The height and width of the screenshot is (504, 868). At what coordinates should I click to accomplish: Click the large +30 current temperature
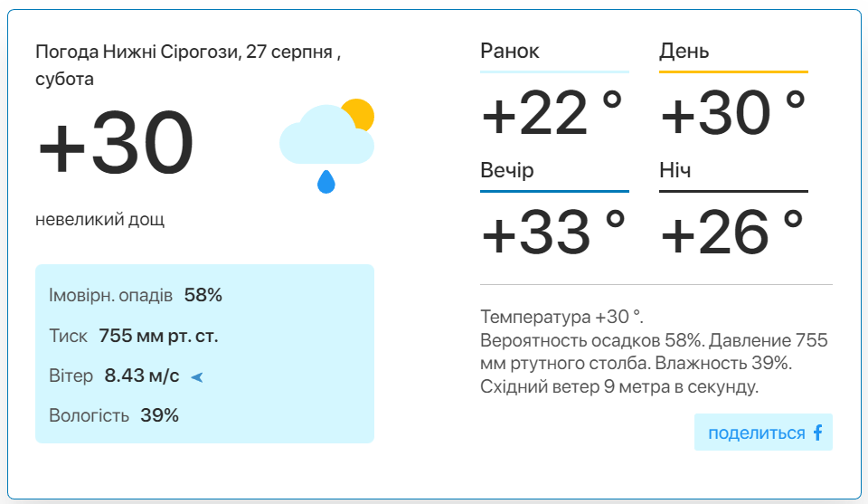pos(116,143)
